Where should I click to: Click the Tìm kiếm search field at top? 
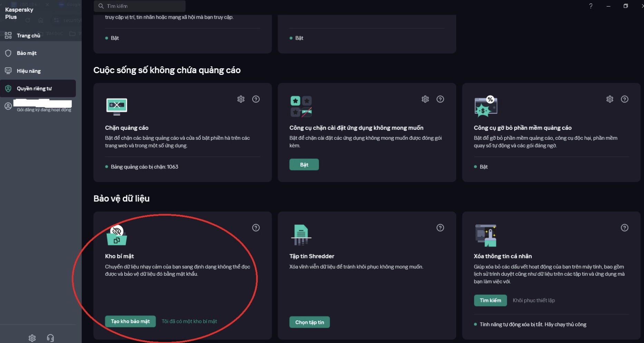tap(139, 6)
